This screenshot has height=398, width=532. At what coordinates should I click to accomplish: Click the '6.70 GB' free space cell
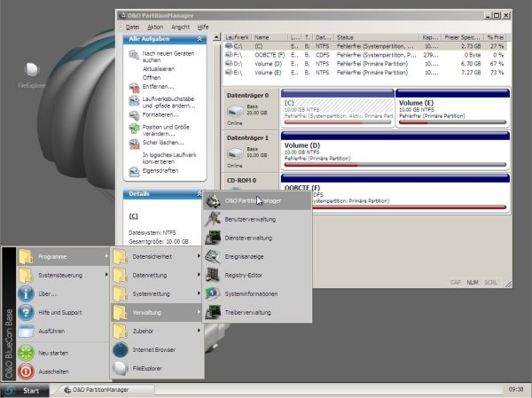pos(471,64)
